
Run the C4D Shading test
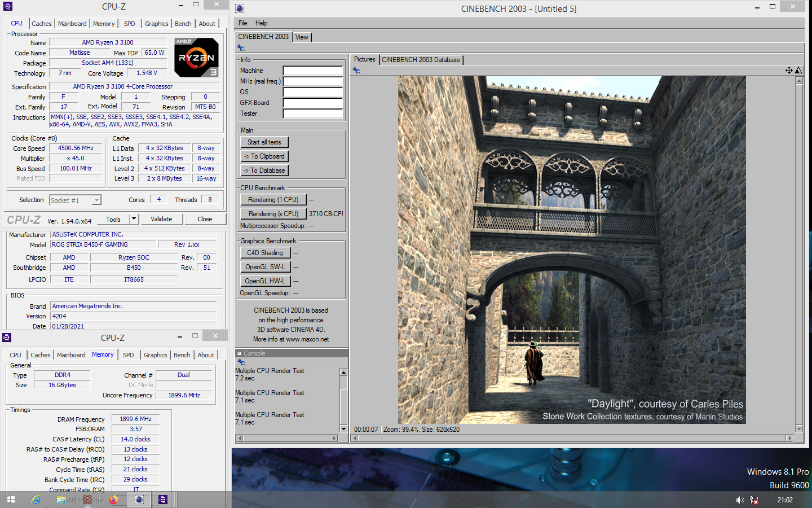pos(265,253)
